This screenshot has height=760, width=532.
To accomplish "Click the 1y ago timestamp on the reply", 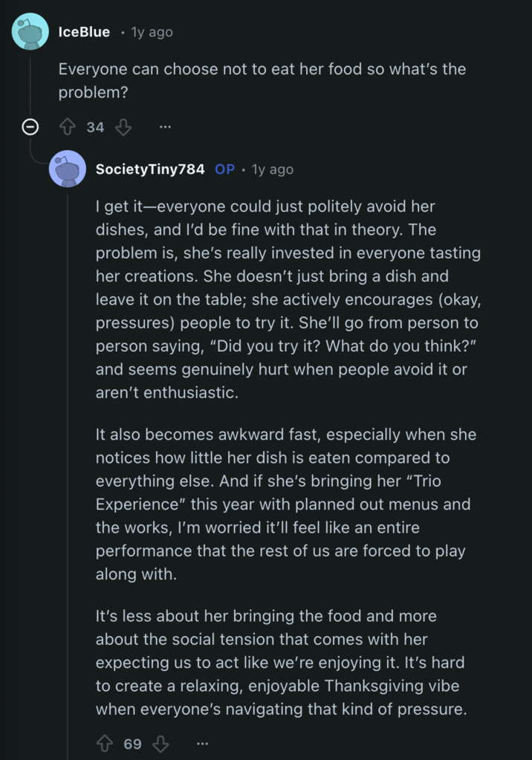I will tap(272, 169).
